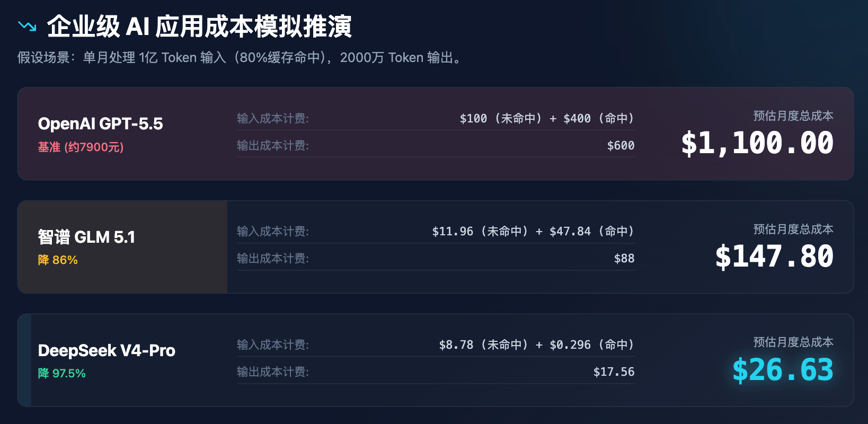Click the $600 output cost value

(621, 145)
